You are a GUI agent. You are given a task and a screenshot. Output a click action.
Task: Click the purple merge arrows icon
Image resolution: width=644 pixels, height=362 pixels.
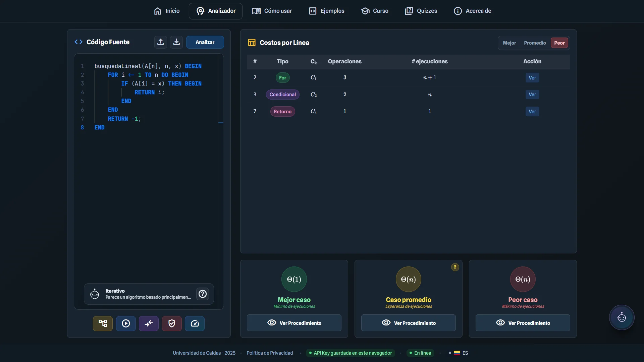(149, 323)
